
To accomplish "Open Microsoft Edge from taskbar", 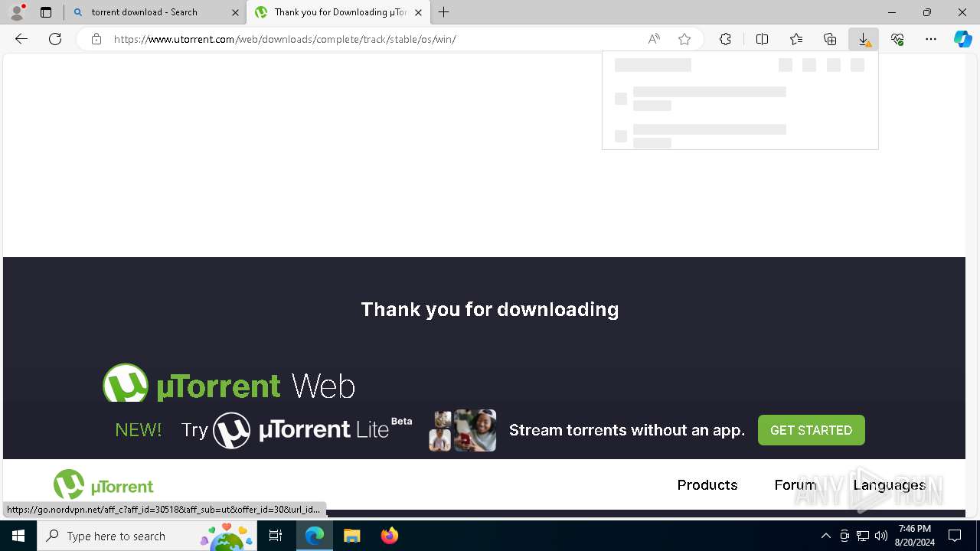I will click(315, 536).
